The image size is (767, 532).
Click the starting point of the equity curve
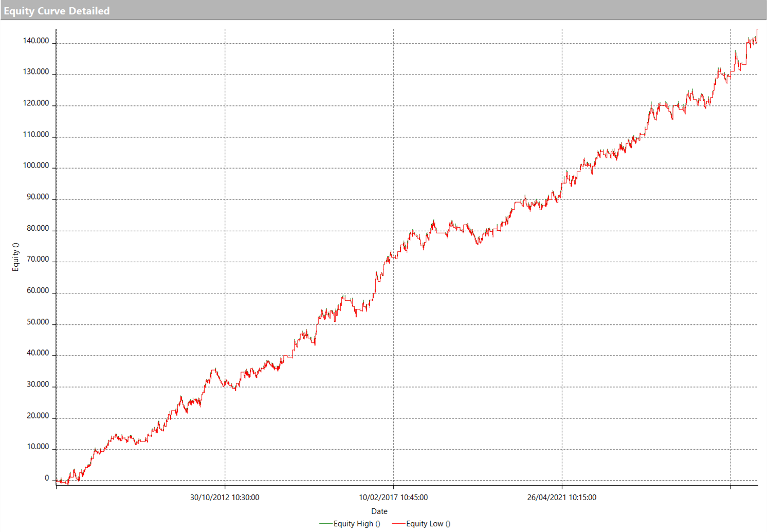(57, 481)
